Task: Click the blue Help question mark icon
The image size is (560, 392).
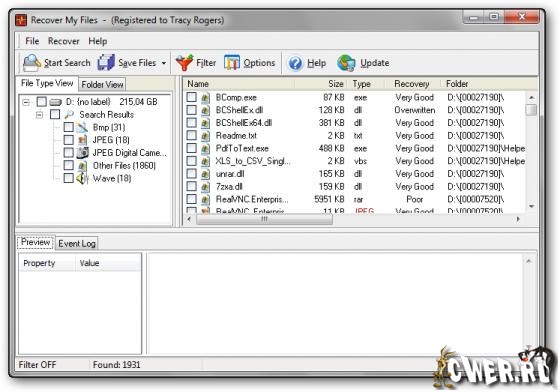Action: [295, 63]
